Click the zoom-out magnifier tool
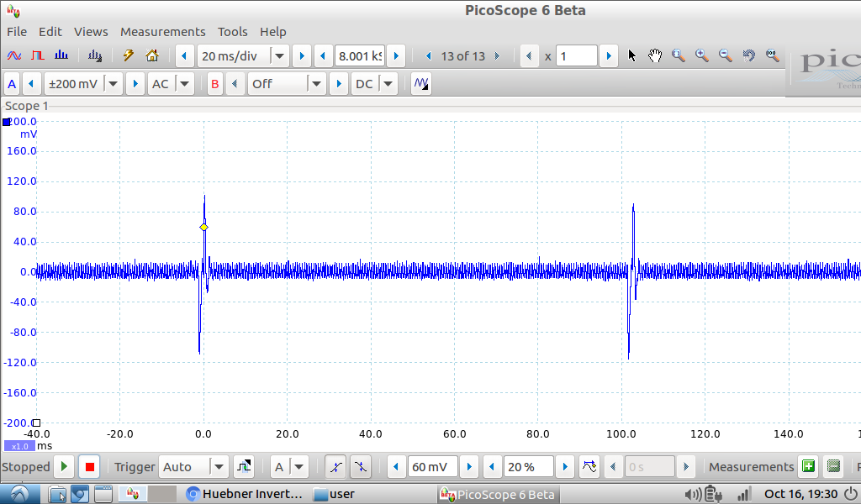 pyautogui.click(x=725, y=56)
